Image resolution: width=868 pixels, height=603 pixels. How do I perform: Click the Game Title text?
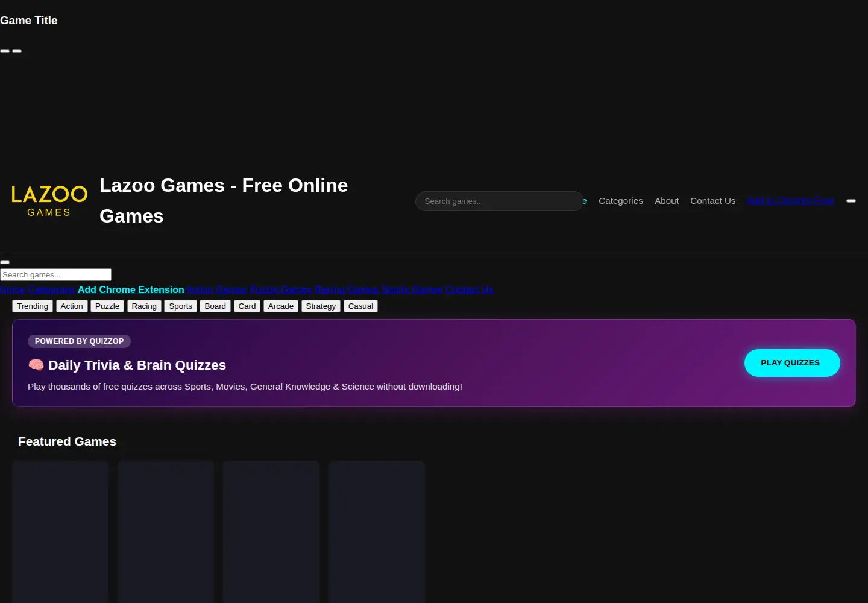(29, 21)
